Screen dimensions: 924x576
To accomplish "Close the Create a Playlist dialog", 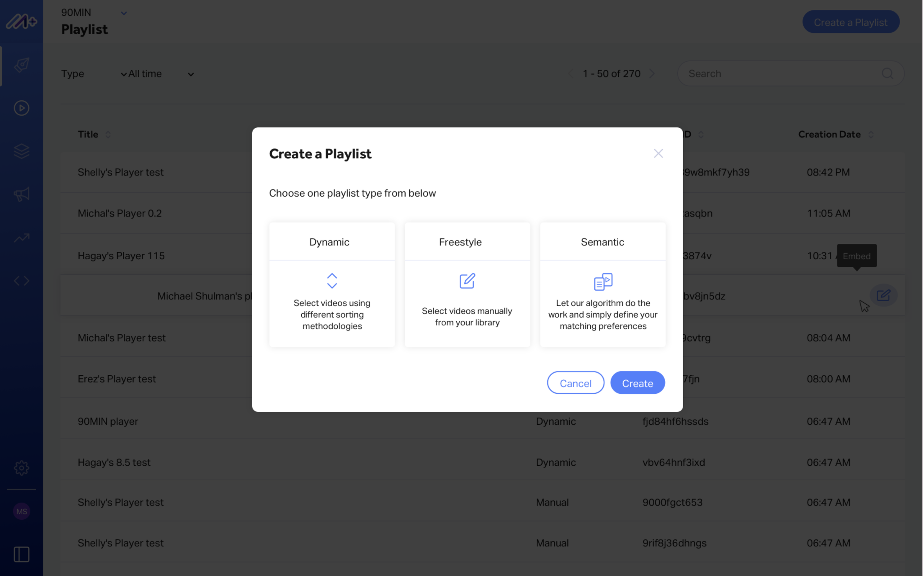I will tap(658, 153).
